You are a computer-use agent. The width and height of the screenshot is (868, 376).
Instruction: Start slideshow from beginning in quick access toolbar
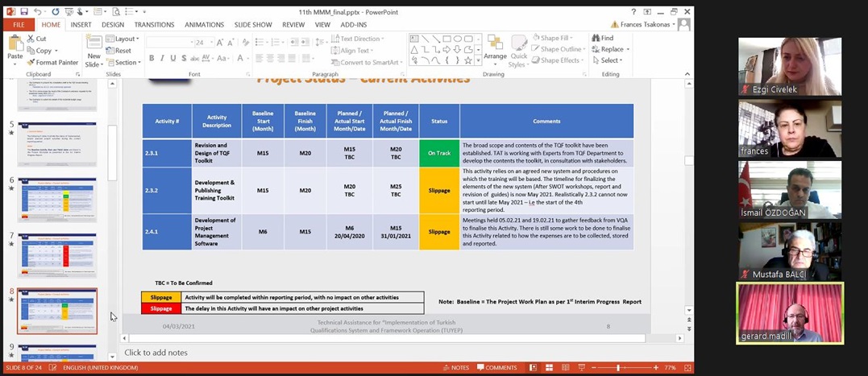tap(68, 11)
